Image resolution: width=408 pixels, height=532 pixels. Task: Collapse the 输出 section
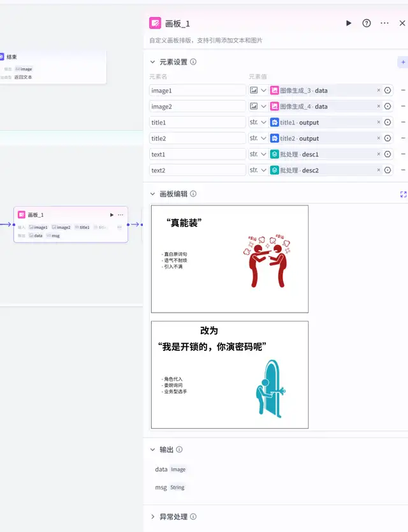click(152, 450)
